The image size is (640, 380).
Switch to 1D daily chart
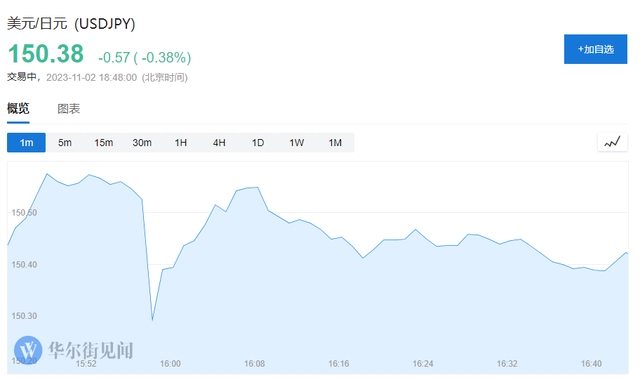coord(258,143)
